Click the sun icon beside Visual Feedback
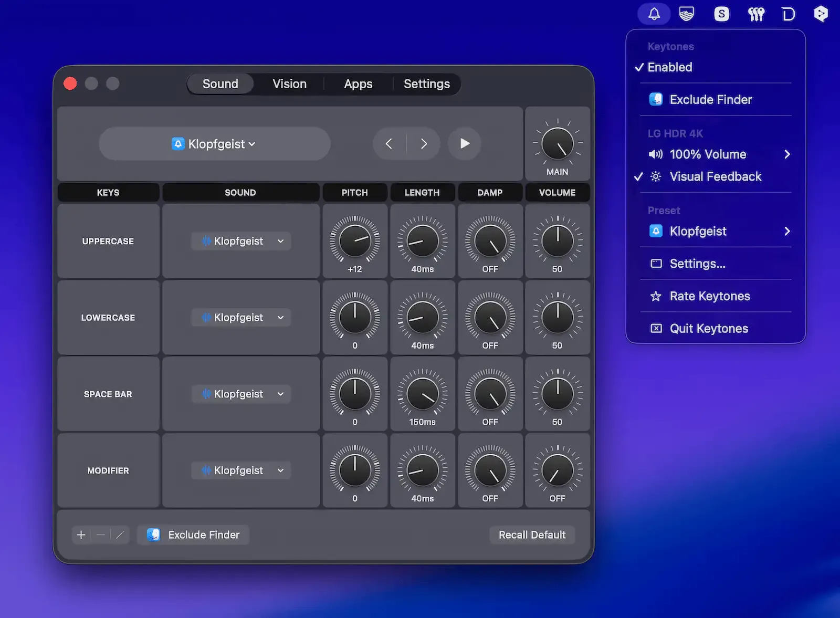This screenshot has height=618, width=840. pyautogui.click(x=656, y=176)
